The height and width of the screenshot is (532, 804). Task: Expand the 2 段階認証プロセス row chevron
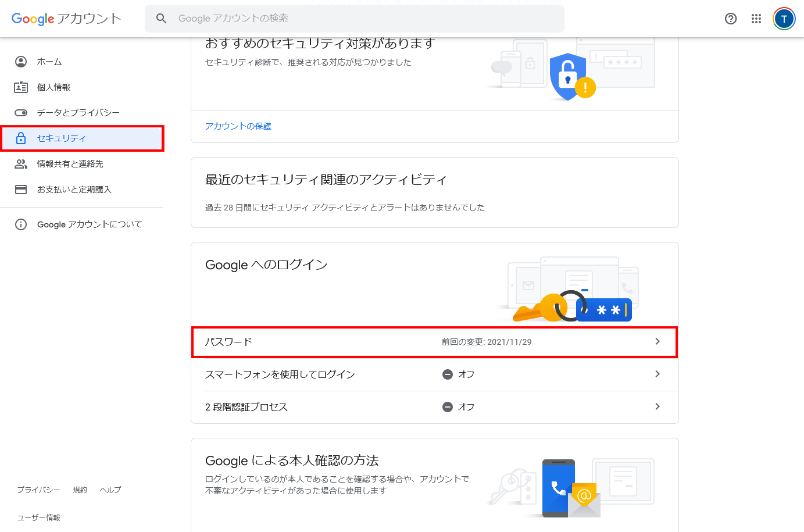658,407
